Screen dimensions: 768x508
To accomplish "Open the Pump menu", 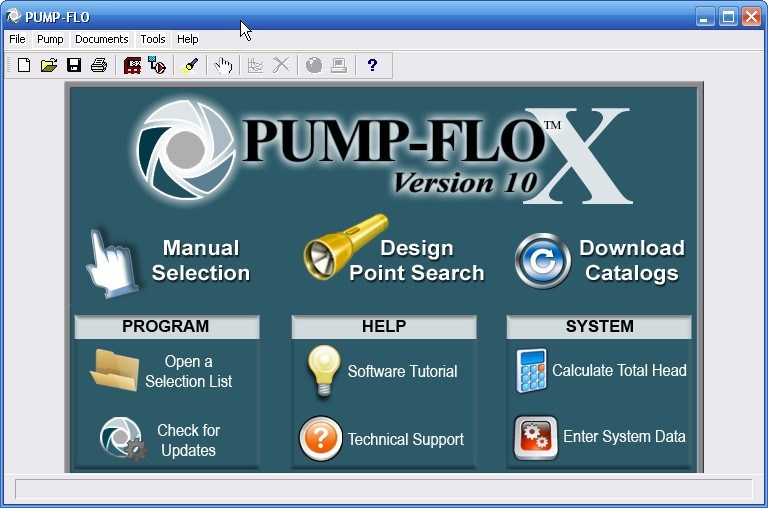I will [x=50, y=39].
